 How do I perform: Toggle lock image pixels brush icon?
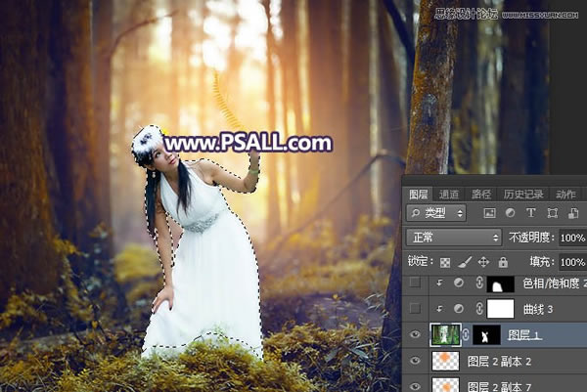(464, 262)
